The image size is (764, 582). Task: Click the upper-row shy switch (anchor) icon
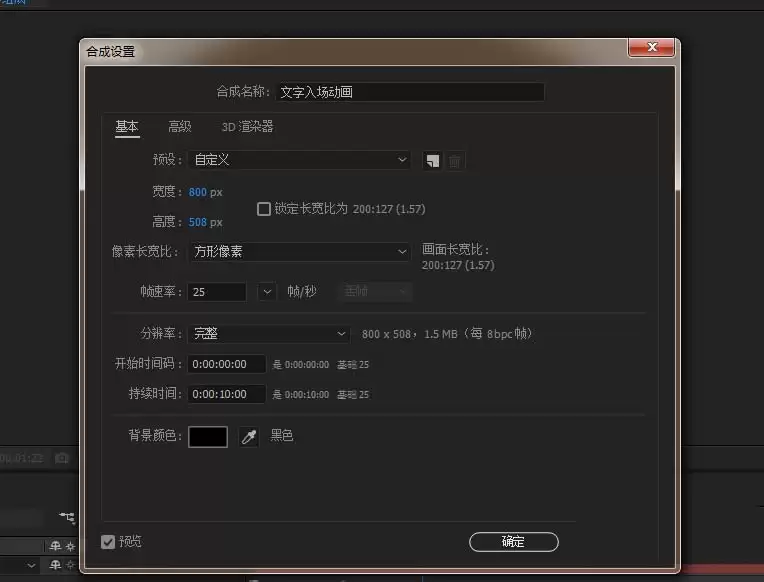pos(56,546)
